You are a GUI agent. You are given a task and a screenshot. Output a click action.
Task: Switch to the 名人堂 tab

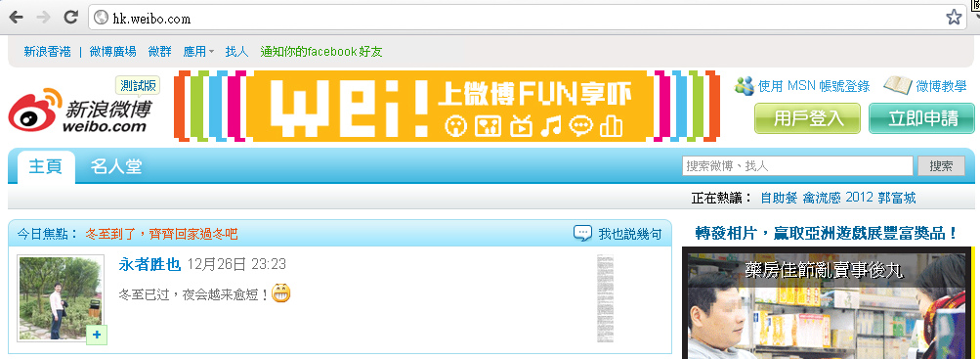click(x=116, y=166)
